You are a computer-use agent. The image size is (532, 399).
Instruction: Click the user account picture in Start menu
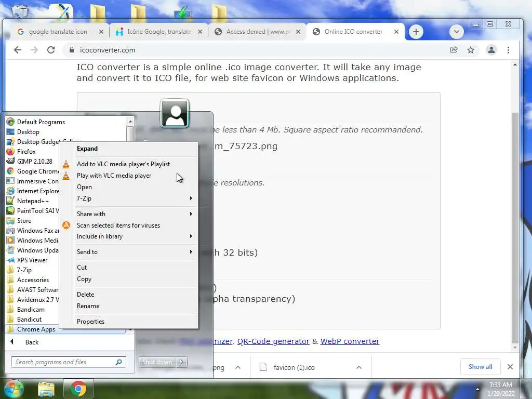click(x=175, y=113)
